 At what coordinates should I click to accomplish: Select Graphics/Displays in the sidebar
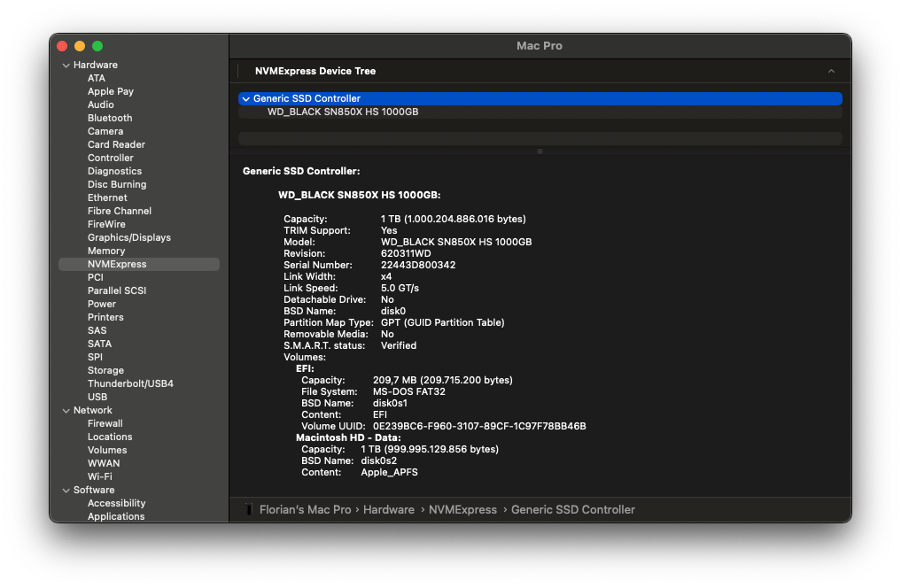(x=129, y=237)
